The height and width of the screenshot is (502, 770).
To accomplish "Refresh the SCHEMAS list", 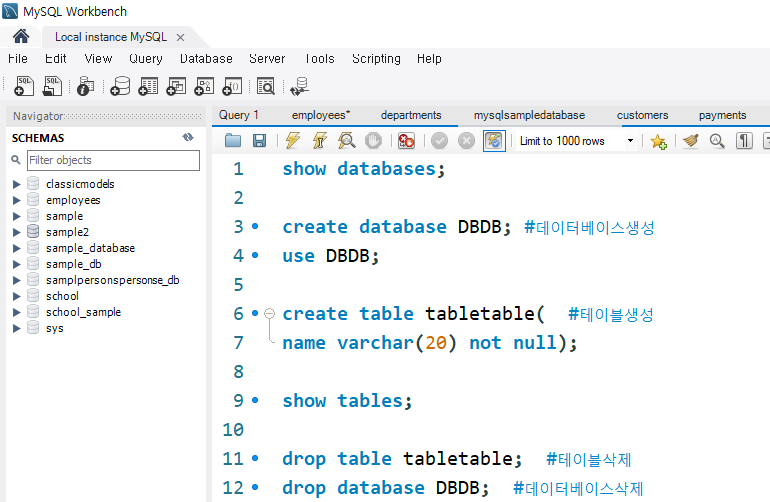I will pyautogui.click(x=188, y=137).
